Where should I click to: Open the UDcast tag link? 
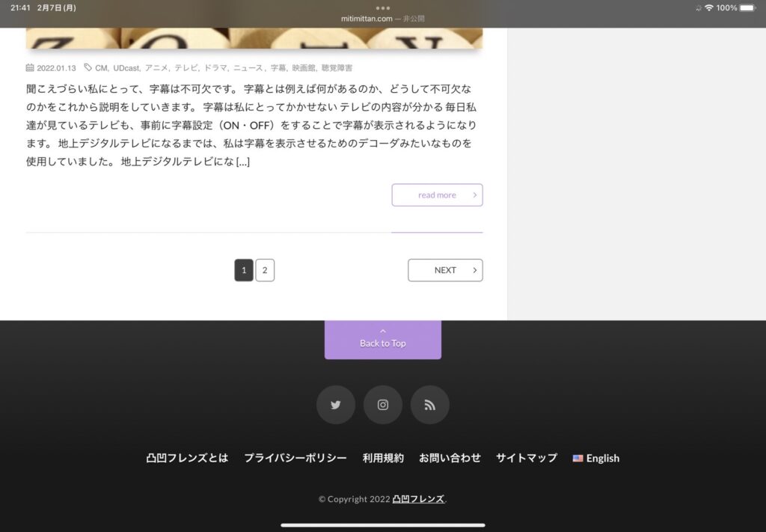(x=126, y=68)
